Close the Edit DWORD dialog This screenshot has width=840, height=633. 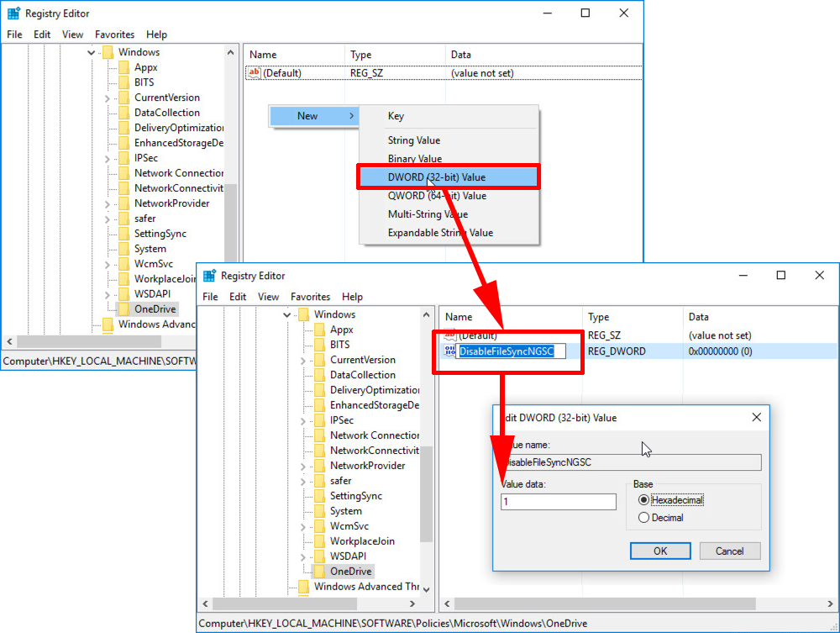(x=757, y=417)
